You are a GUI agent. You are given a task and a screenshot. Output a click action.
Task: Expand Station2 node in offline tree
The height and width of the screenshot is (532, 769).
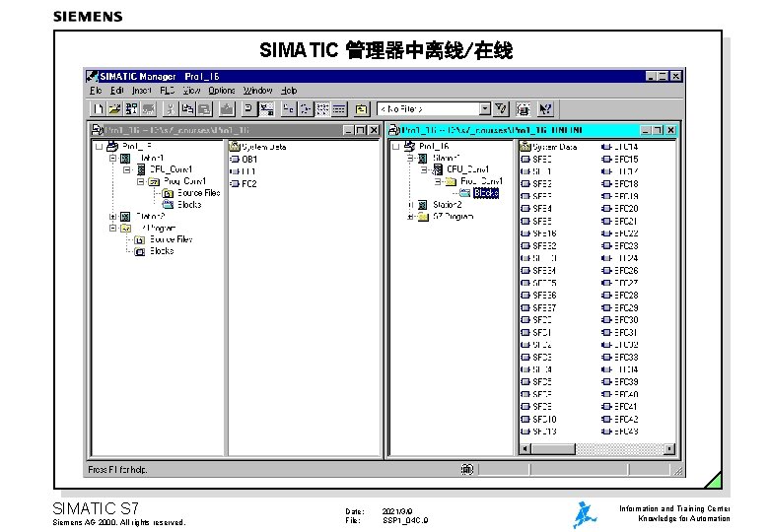click(112, 216)
